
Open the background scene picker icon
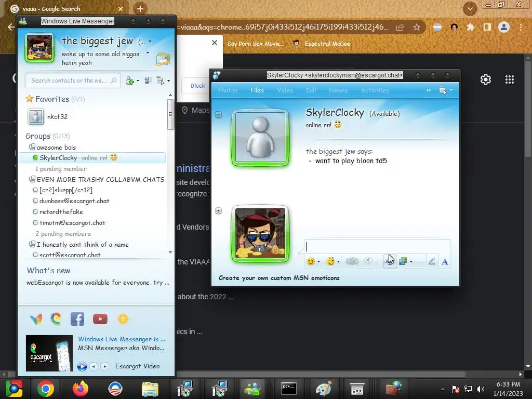403,261
